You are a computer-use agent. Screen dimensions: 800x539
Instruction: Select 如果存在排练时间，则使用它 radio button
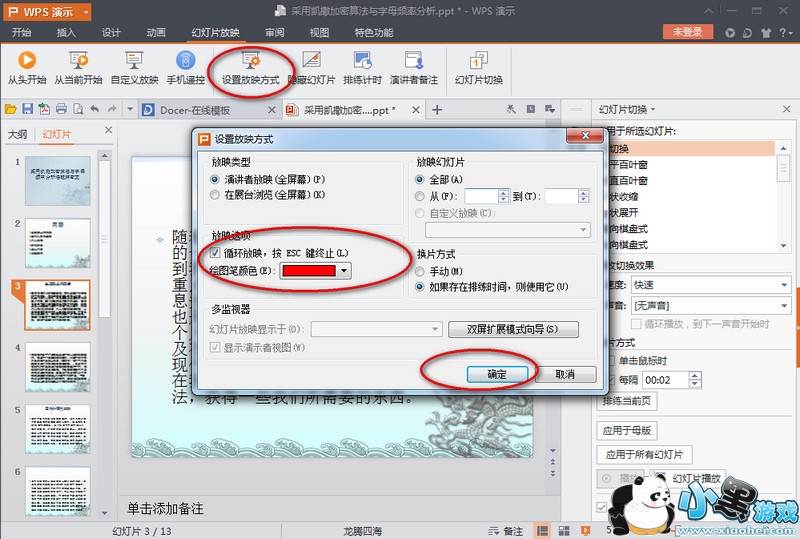click(419, 287)
